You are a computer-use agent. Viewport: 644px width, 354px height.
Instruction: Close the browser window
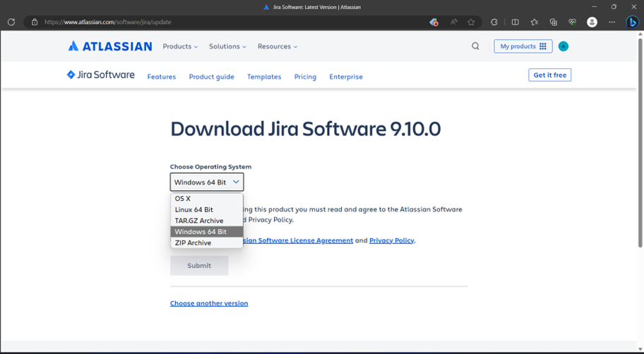point(633,6)
